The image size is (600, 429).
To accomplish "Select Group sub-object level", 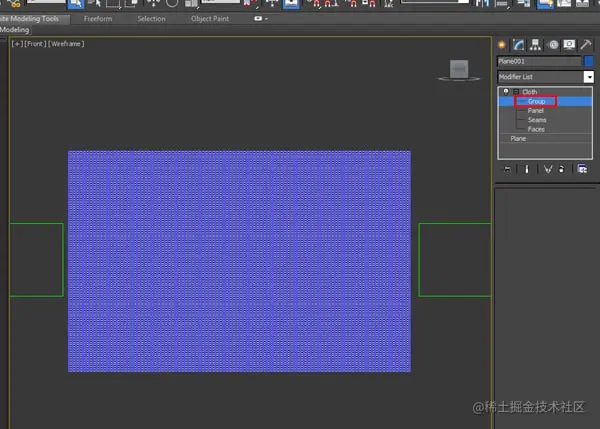I will point(536,101).
